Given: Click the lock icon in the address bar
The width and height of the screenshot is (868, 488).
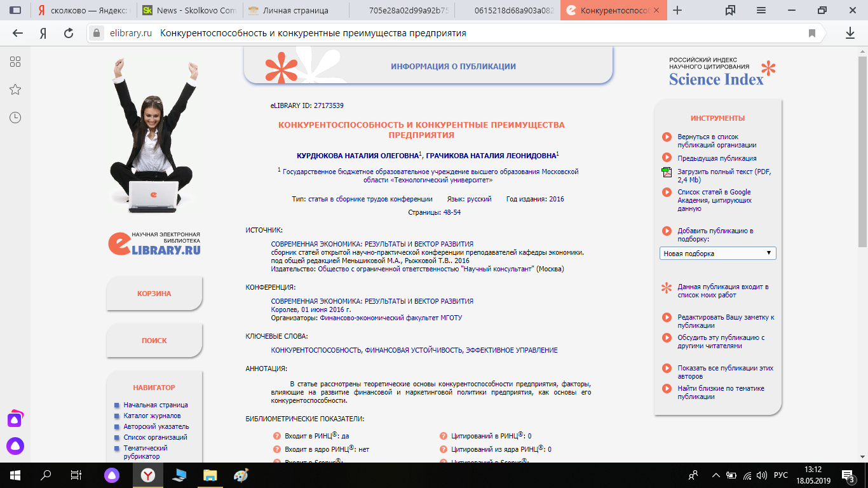Looking at the screenshot, I should click(96, 33).
